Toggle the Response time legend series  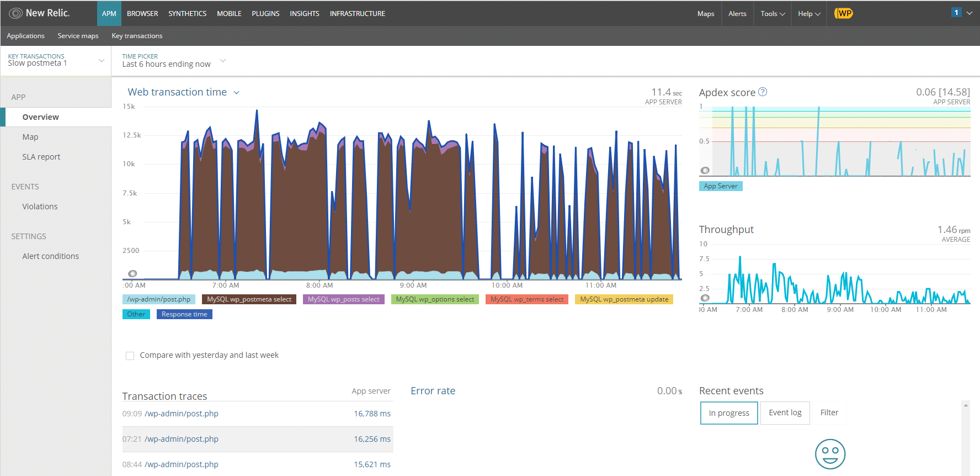pos(184,314)
